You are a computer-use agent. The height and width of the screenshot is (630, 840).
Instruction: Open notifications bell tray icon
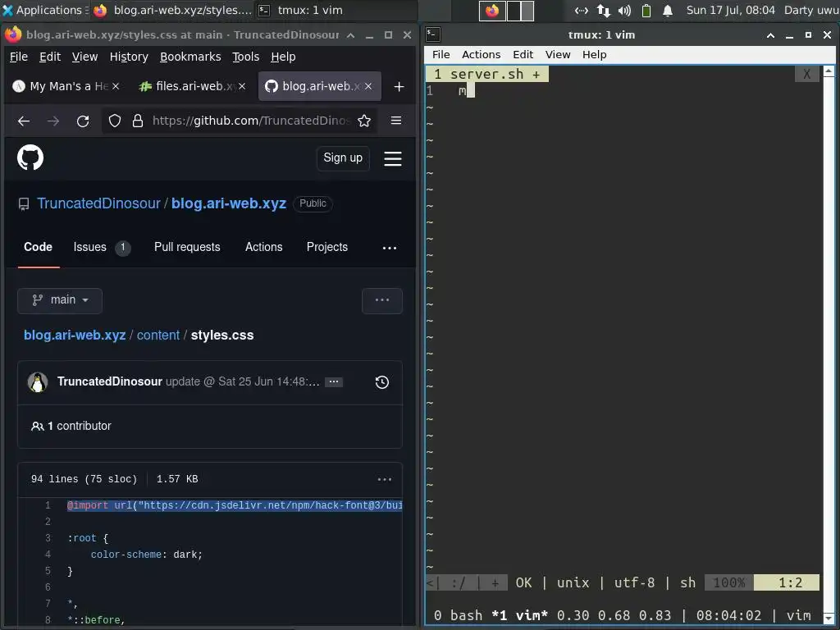point(668,10)
